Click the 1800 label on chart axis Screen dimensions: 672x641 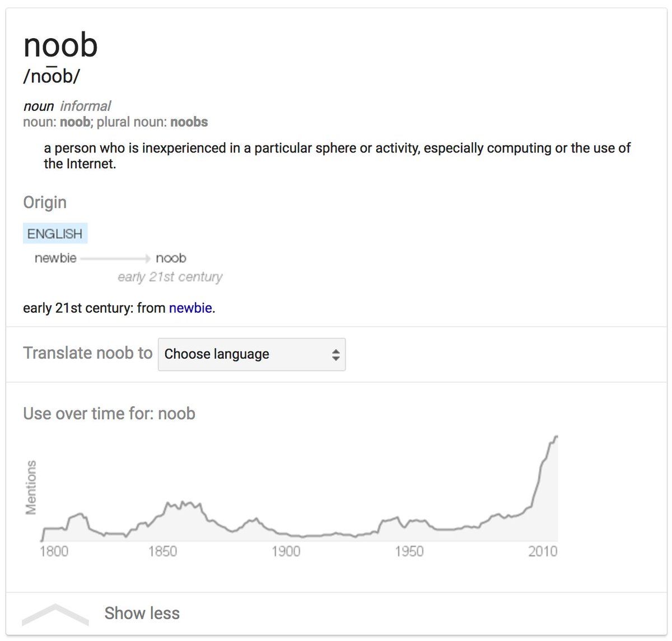tap(54, 551)
